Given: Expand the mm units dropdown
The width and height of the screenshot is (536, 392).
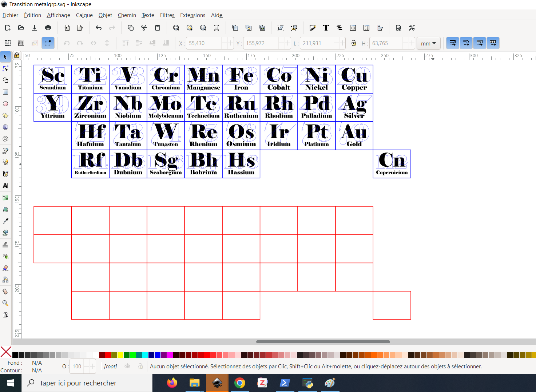Looking at the screenshot, I should pyautogui.click(x=428, y=43).
